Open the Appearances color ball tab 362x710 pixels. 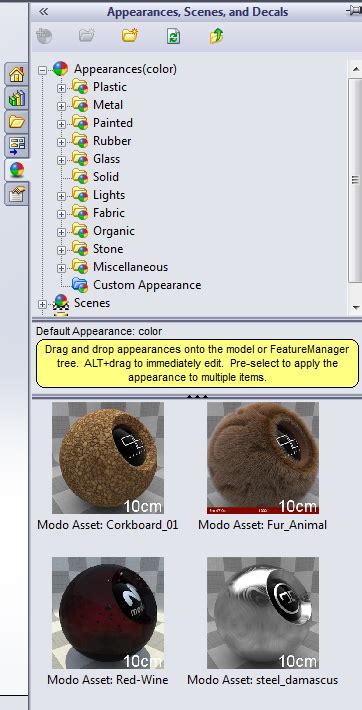click(x=17, y=170)
